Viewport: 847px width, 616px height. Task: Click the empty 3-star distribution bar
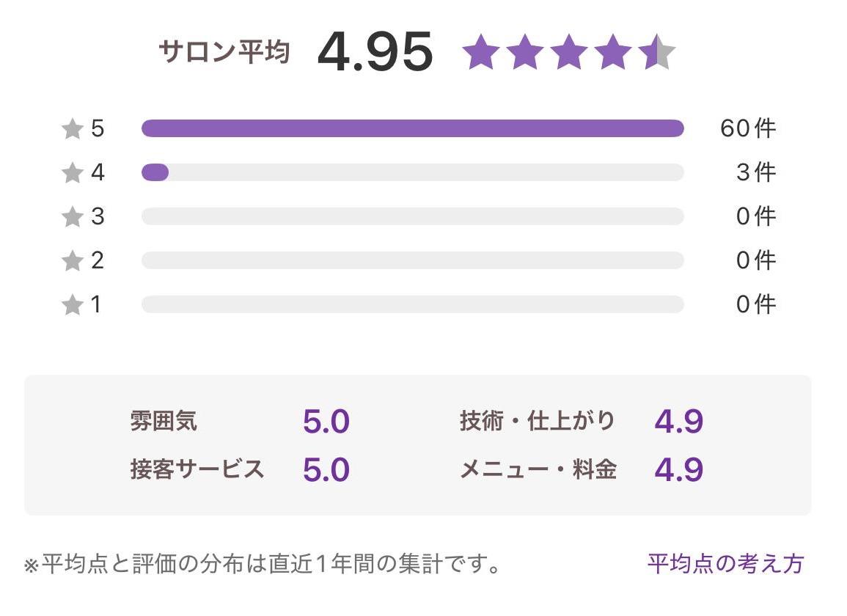412,217
